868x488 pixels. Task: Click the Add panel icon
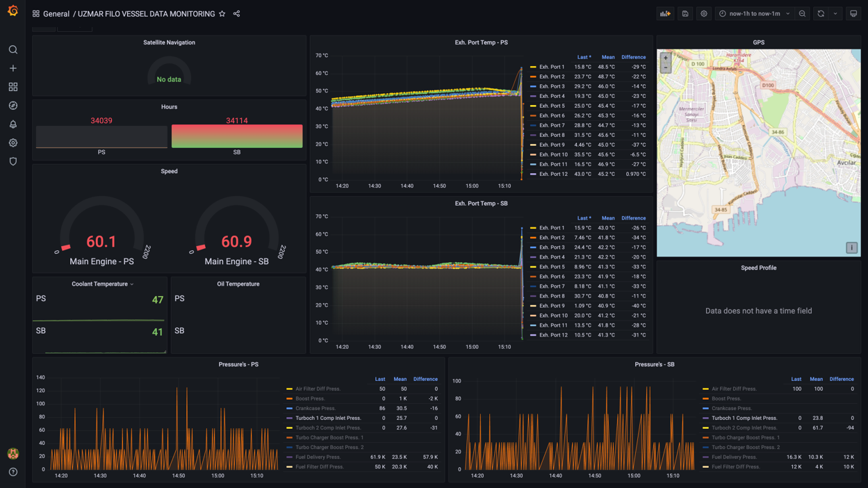click(665, 14)
